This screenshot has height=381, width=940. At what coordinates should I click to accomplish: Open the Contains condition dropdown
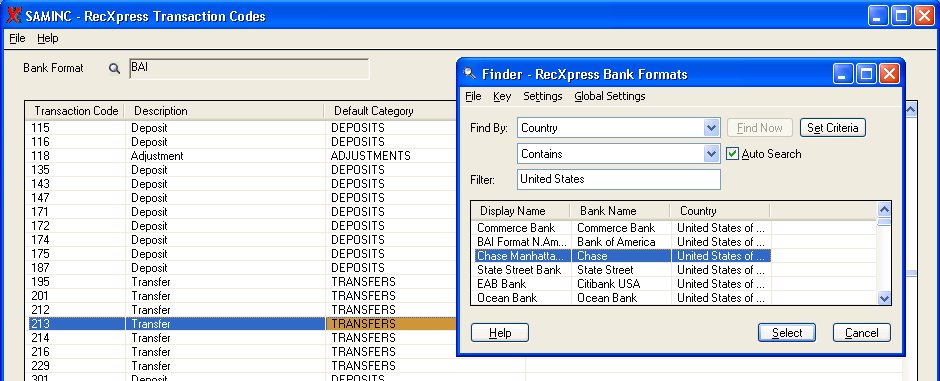tap(711, 153)
